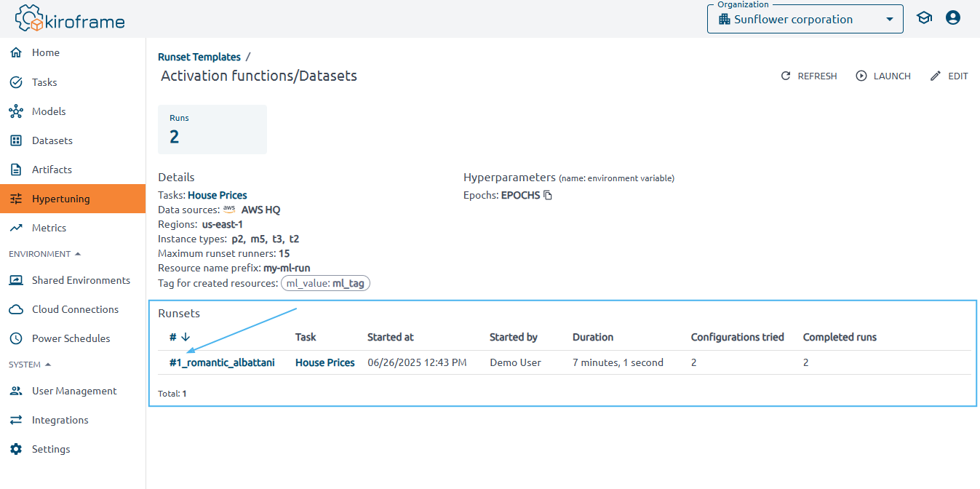Viewport: 980px width, 489px height.
Task: Go to Home in the sidebar
Action: (46, 53)
